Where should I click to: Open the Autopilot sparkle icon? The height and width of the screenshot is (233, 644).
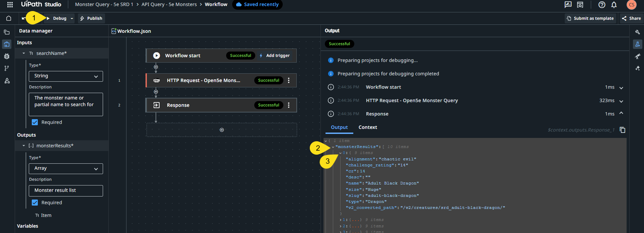(x=638, y=68)
